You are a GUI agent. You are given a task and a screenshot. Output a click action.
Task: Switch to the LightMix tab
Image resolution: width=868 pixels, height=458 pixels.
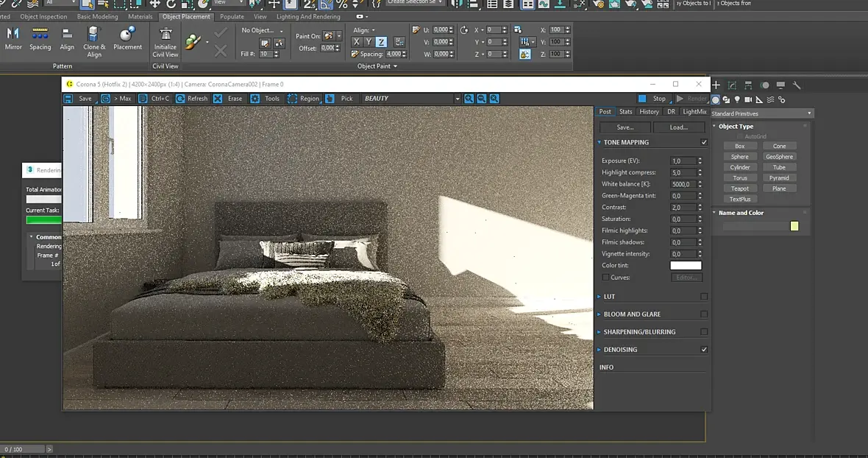pos(694,112)
